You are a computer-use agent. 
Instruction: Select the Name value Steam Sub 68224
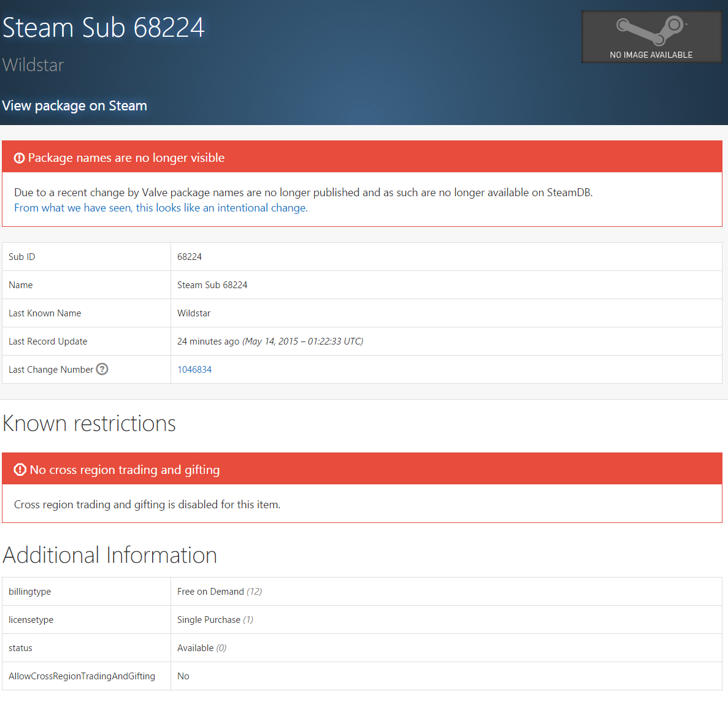click(x=212, y=285)
